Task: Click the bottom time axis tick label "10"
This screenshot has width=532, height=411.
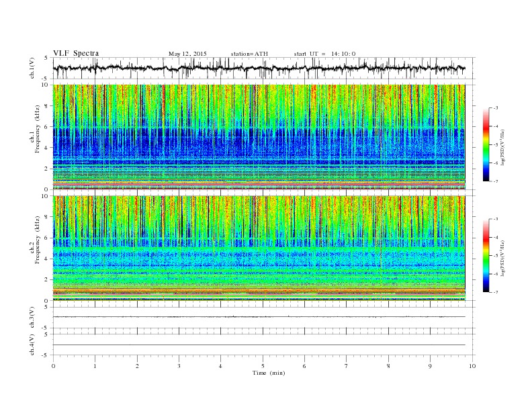Action: point(472,366)
